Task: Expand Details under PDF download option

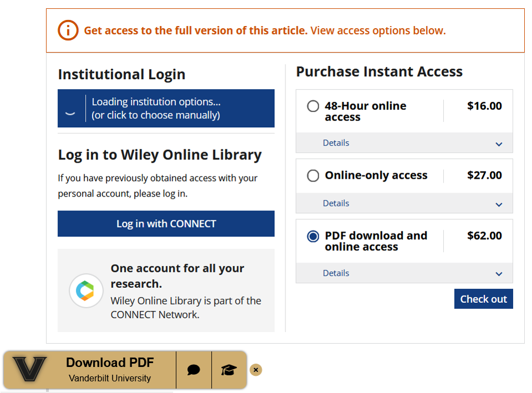Action: coord(336,273)
